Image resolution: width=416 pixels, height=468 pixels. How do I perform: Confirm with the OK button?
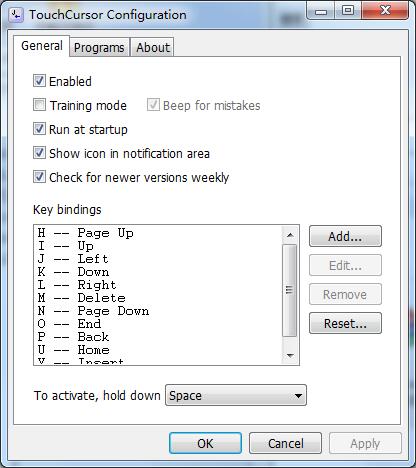205,443
